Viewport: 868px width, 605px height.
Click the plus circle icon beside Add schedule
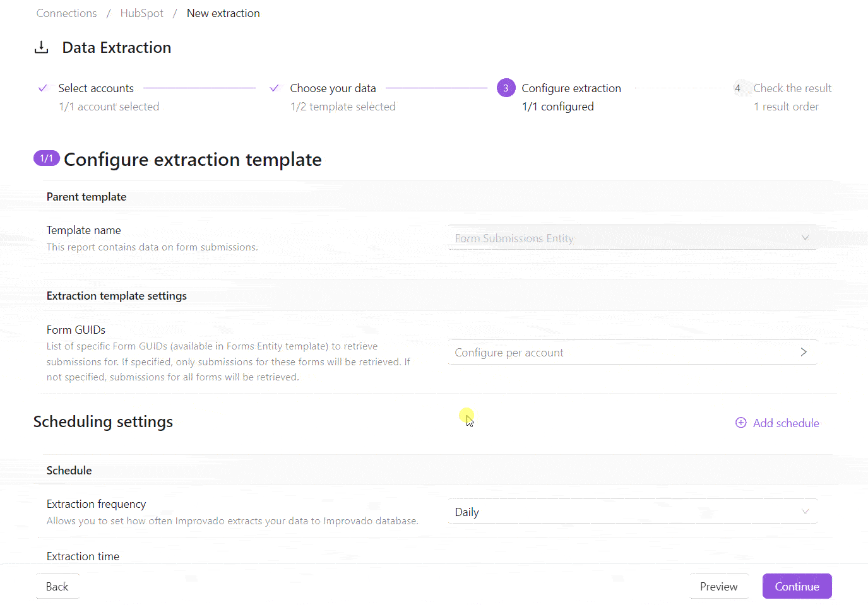point(741,423)
